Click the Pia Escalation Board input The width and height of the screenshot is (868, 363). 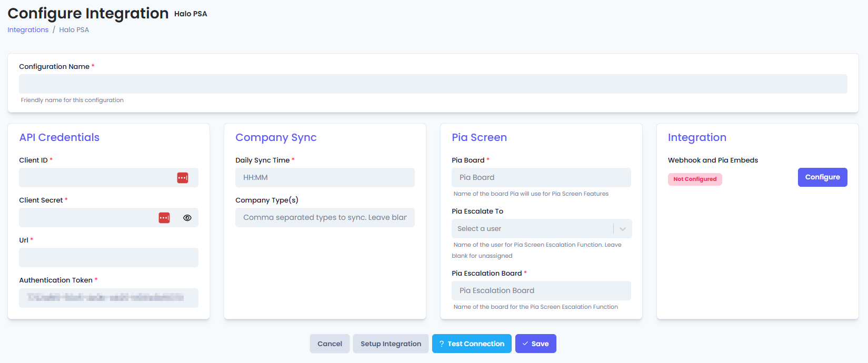[541, 291]
